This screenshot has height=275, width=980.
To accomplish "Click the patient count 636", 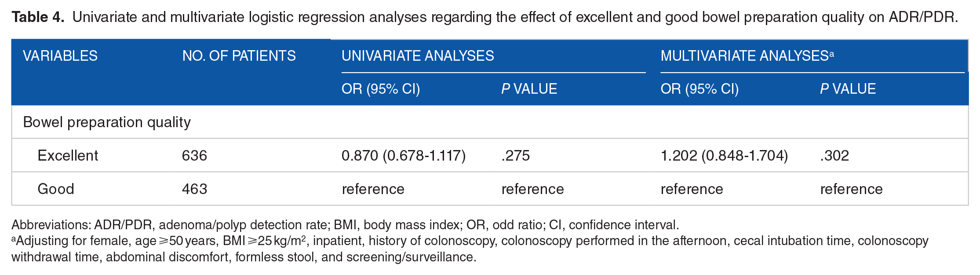I will point(194,155).
